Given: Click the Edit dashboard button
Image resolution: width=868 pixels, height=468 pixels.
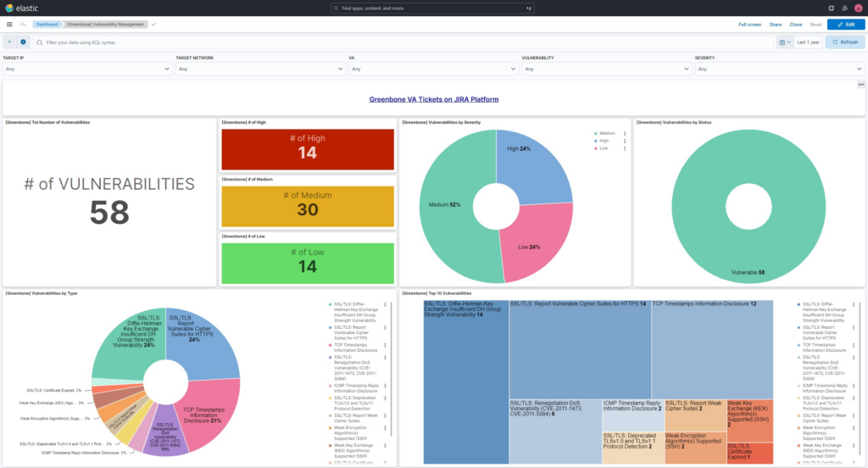Looking at the screenshot, I should click(846, 25).
